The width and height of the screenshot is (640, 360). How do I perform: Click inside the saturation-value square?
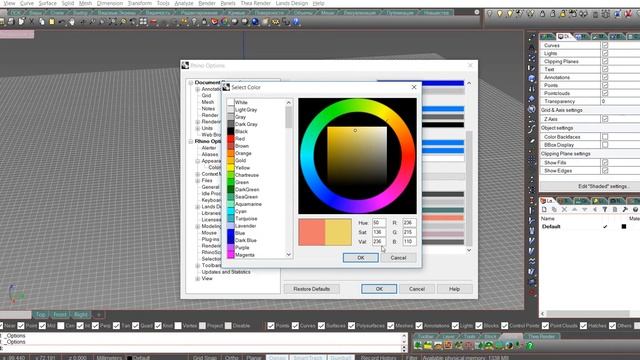[x=357, y=157]
